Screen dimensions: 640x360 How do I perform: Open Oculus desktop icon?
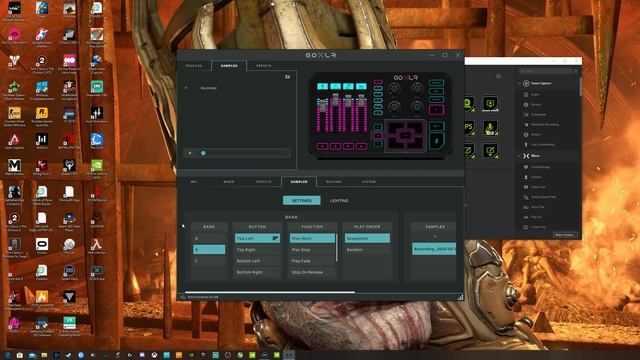pyautogui.click(x=42, y=247)
